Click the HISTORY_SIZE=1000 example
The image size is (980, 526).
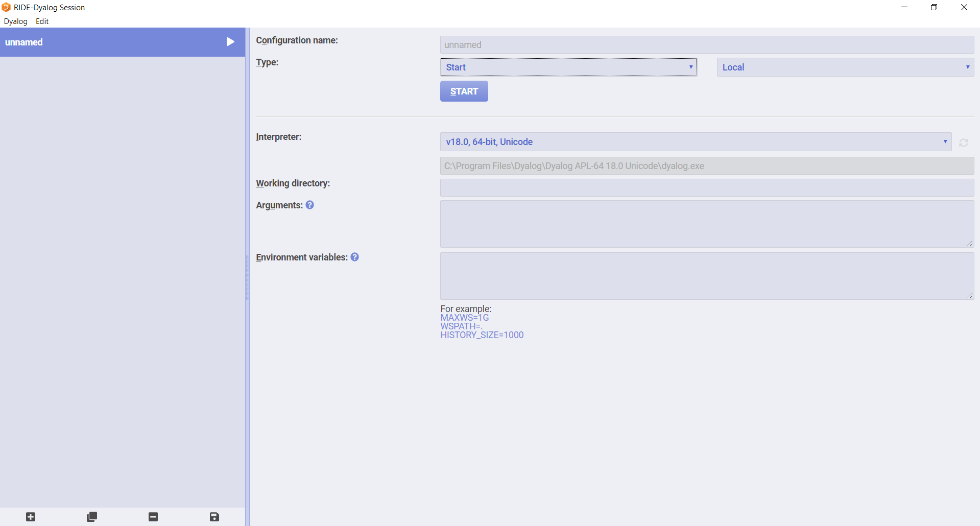[x=482, y=335]
